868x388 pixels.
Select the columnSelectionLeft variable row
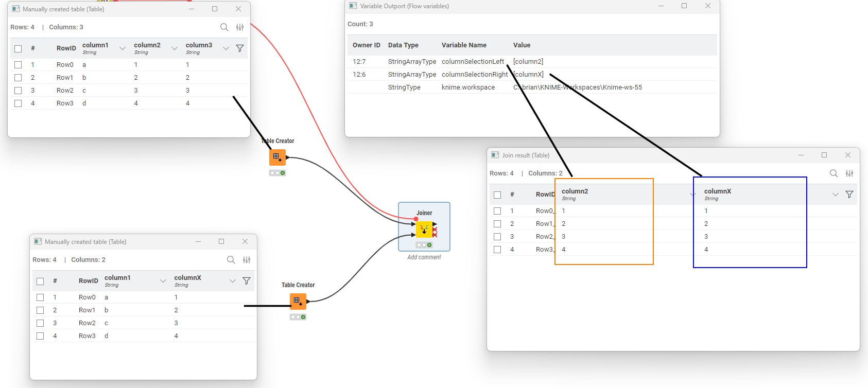tap(473, 62)
